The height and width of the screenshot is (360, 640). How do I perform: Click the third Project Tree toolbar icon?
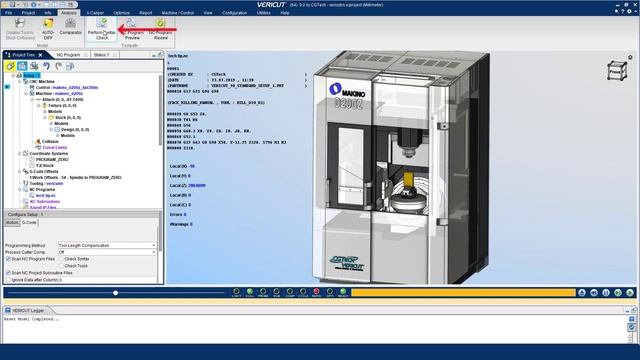(34, 66)
